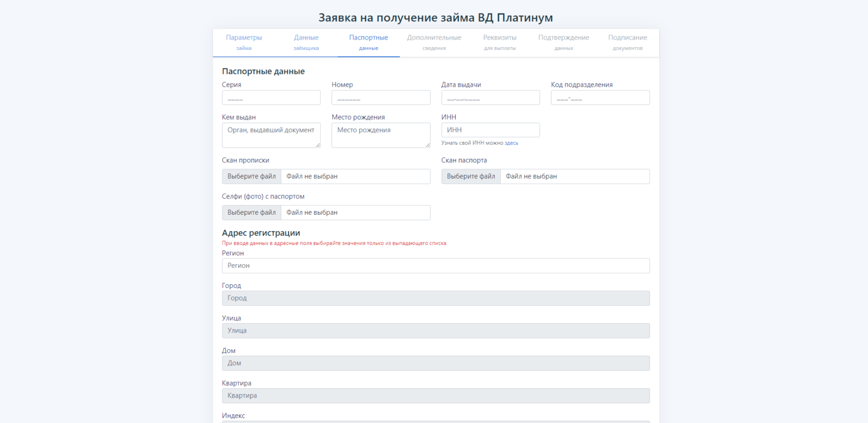Click the Адрес регистрации heading
Screen dimensions: 868x423
(x=261, y=233)
